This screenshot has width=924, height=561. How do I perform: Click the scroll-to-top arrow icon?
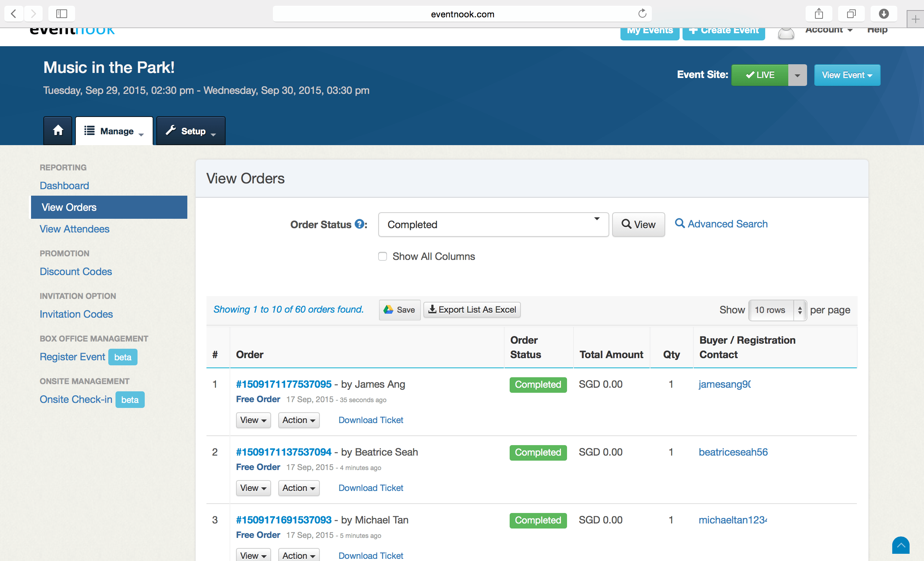[901, 545]
